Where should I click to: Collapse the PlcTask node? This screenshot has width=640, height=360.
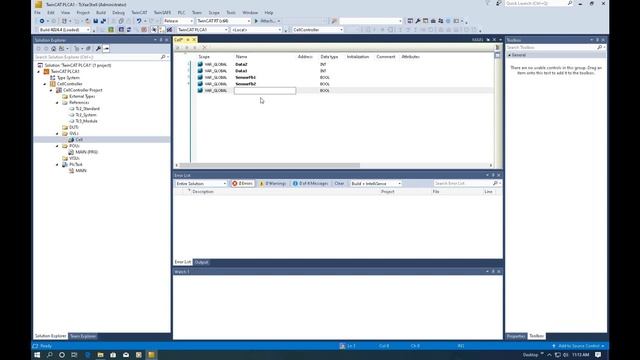tap(58, 164)
